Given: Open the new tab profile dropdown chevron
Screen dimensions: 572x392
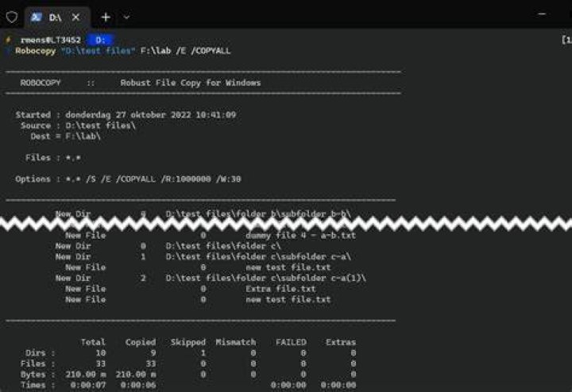Looking at the screenshot, I should (126, 17).
